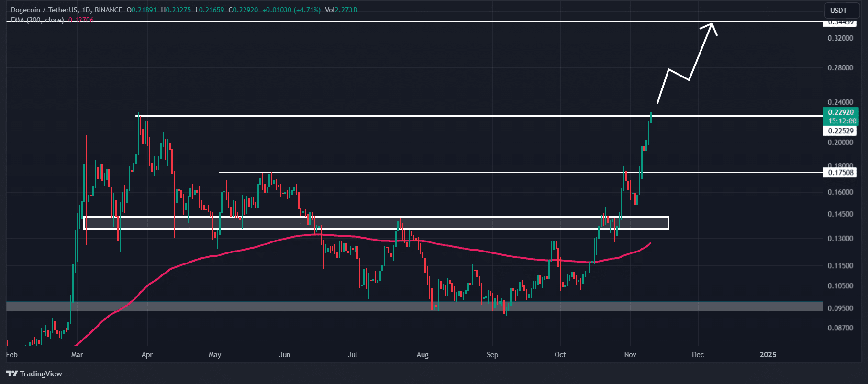Click the Jun label on time axis

(x=285, y=354)
